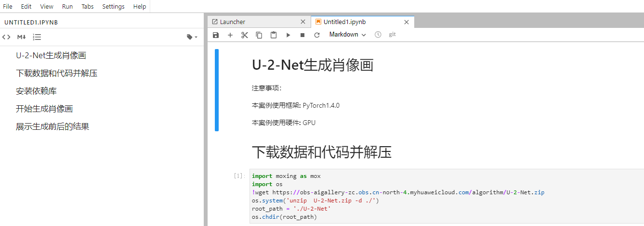Jump to 开始生成肖像画 in contents
The image size is (644, 226).
44,109
